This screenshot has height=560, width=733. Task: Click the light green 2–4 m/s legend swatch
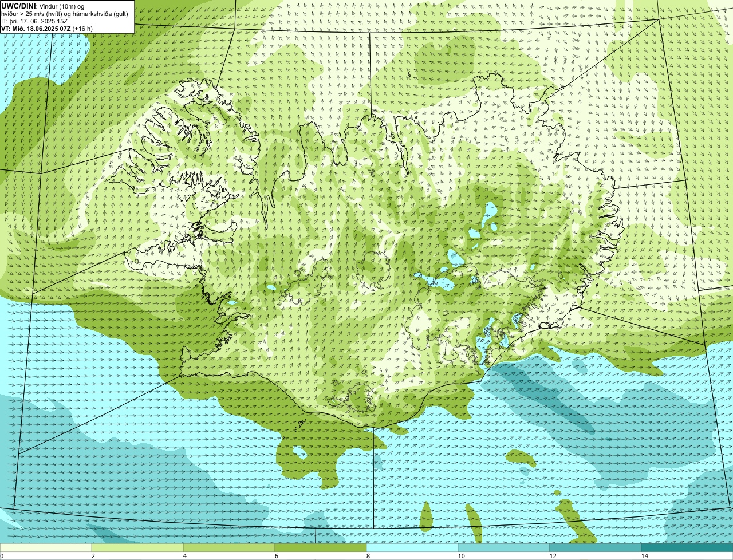tap(137, 547)
